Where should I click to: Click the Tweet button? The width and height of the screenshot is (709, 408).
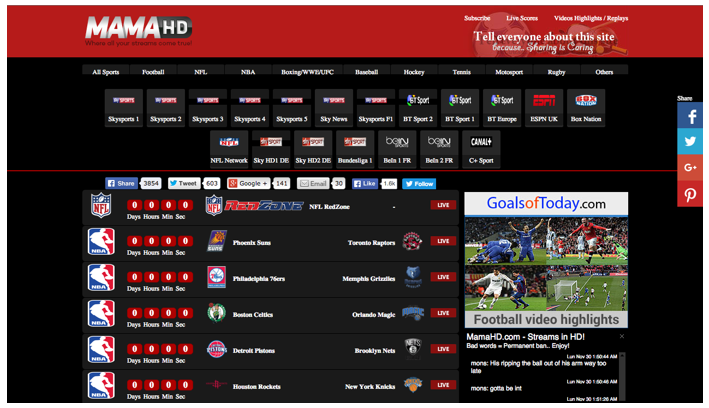(184, 183)
